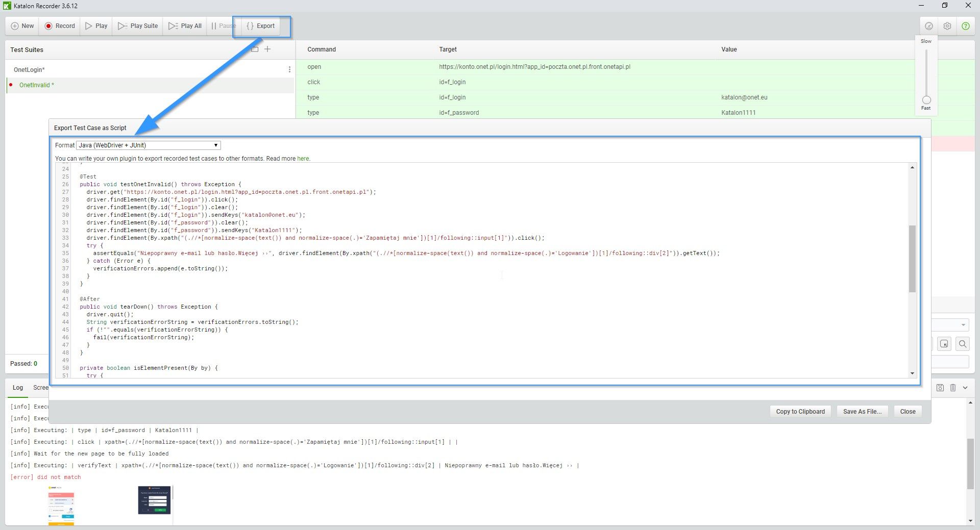
Task: Click the Slow/Fast speed slider handle
Action: coord(926,100)
